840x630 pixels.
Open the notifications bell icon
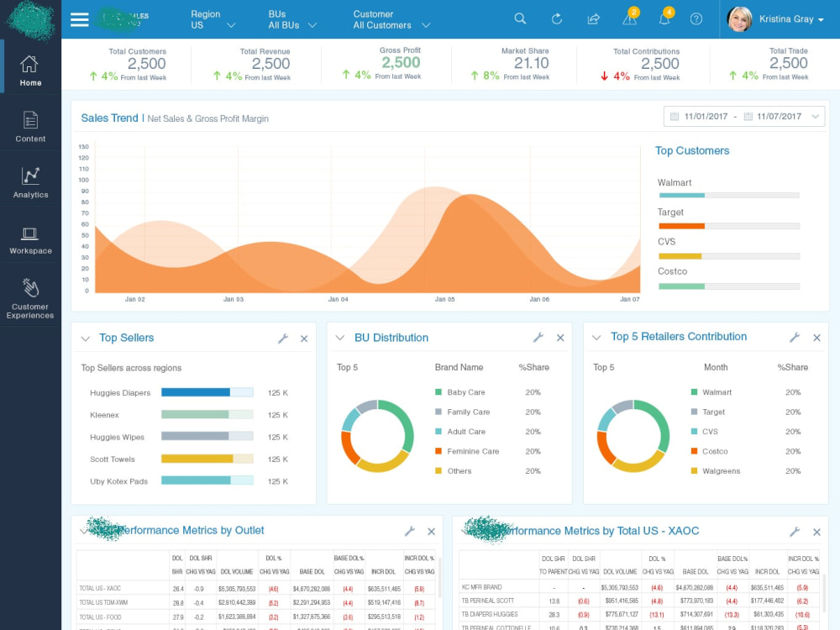tap(664, 19)
